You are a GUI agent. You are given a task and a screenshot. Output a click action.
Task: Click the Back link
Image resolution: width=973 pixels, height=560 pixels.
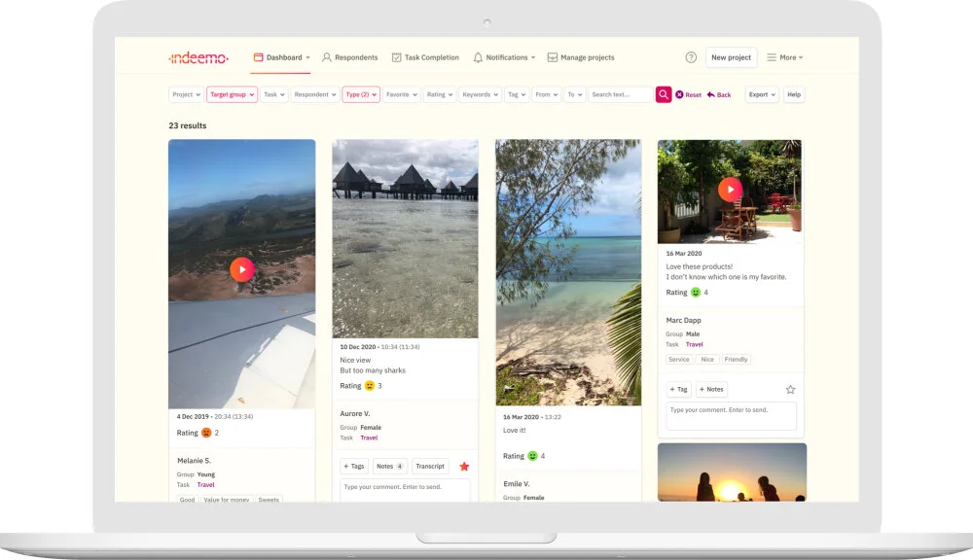719,95
